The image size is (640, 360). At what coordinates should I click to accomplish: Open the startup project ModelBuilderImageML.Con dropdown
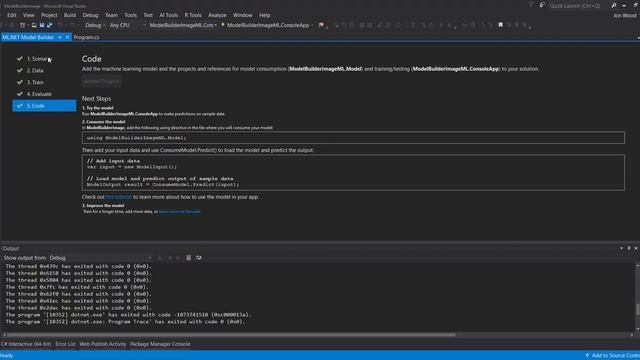point(183,25)
